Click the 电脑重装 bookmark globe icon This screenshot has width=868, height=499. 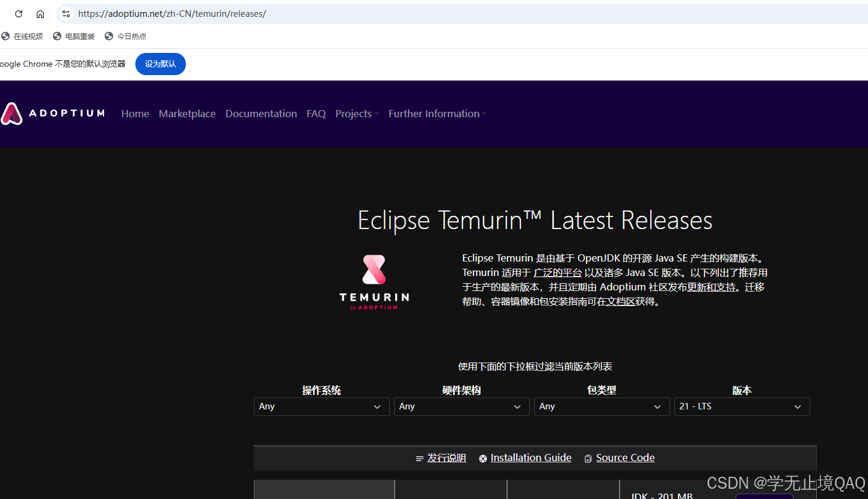57,36
